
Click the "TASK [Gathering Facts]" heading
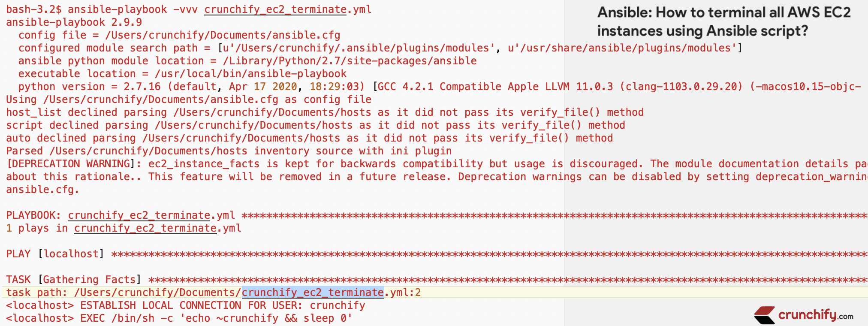click(x=73, y=280)
